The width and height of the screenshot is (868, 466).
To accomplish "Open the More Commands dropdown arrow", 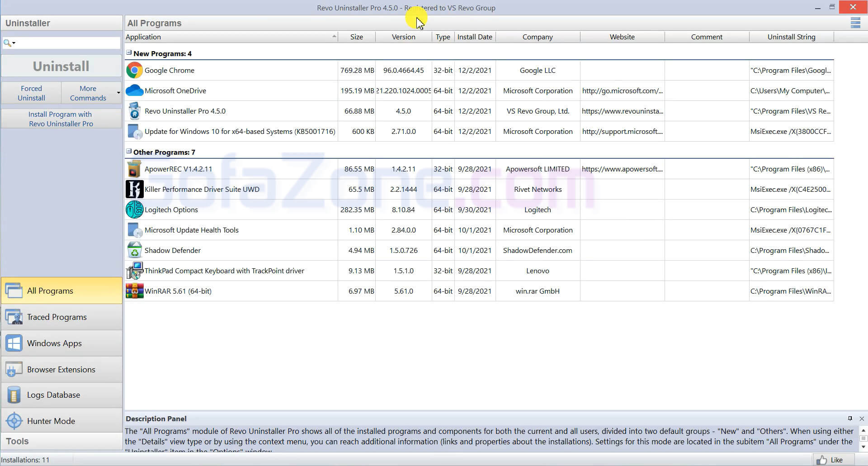I will point(118,93).
